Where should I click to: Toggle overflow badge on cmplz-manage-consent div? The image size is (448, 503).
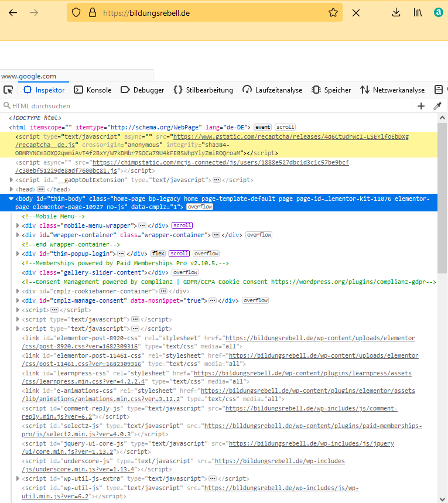255,300
